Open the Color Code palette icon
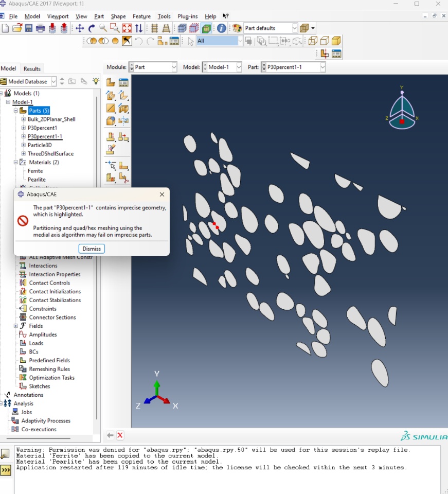This screenshot has height=494, width=448. (x=237, y=28)
